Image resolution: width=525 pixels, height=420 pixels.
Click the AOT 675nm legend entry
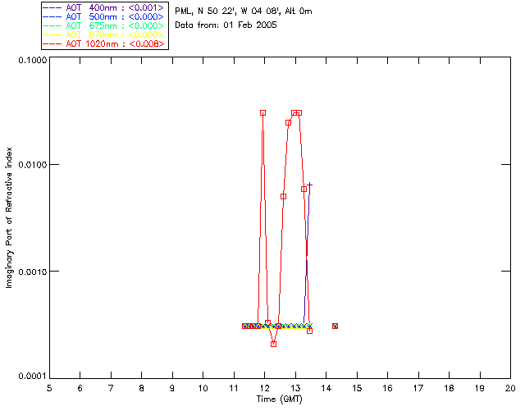[104, 25]
